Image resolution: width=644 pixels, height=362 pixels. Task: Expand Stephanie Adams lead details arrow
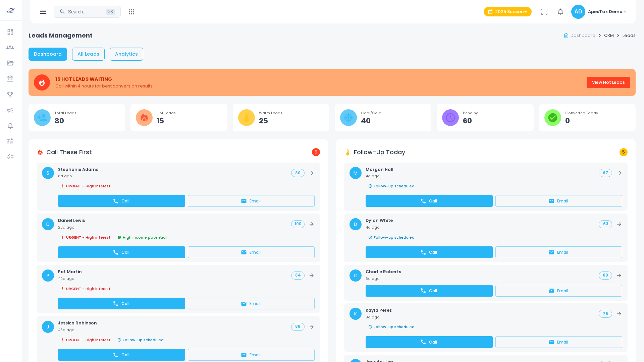[311, 173]
